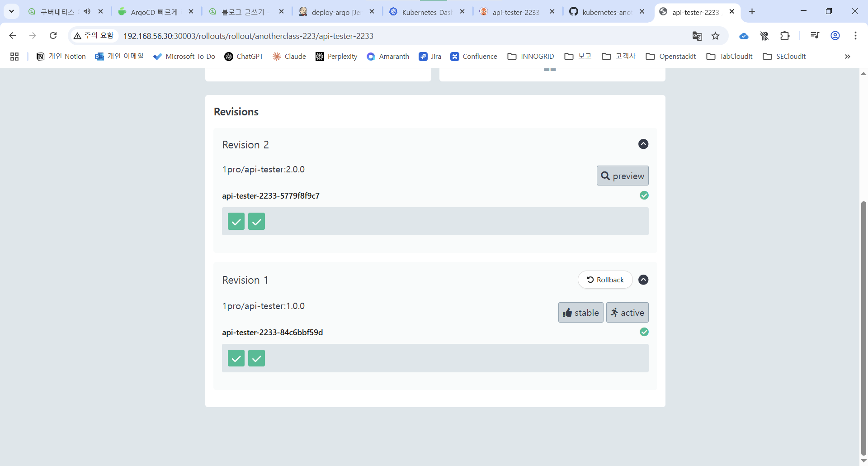Click the stable badge on Revision 1
868x466 pixels.
click(581, 312)
